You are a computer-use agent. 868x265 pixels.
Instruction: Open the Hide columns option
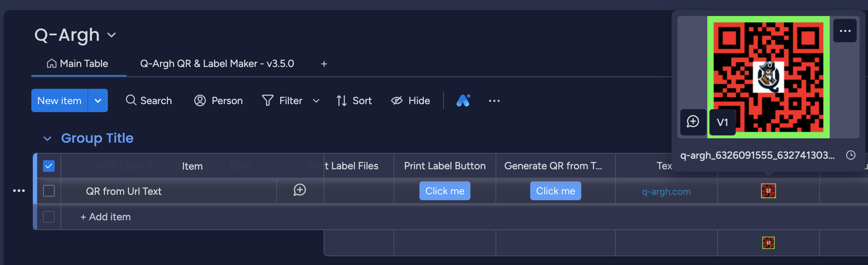click(410, 100)
